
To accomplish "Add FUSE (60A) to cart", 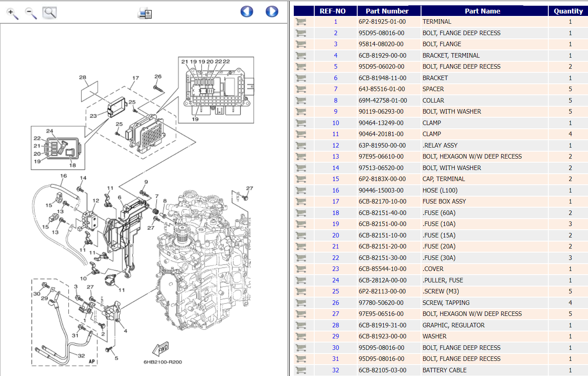I will click(302, 213).
